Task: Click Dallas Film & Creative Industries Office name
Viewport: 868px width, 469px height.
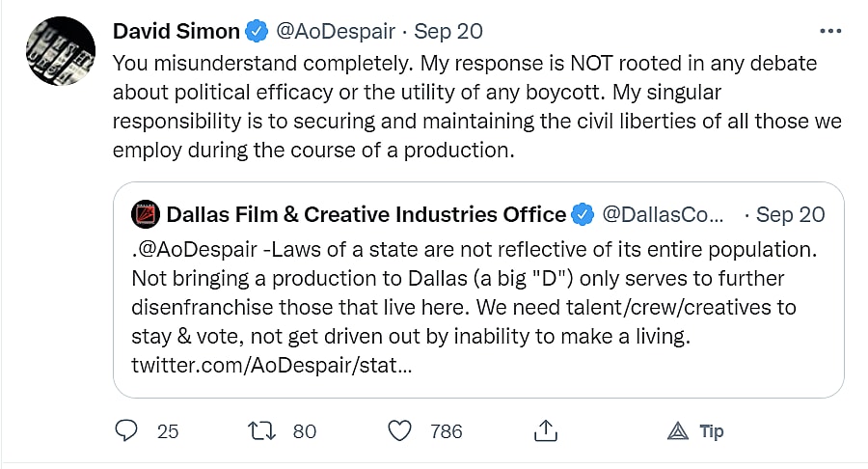Action: [x=366, y=213]
